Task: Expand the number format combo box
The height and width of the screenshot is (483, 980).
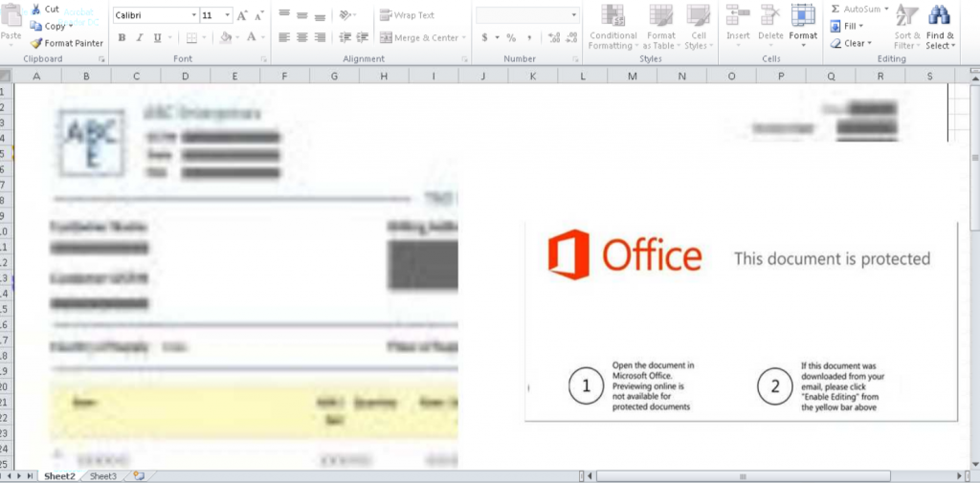Action: 574,15
